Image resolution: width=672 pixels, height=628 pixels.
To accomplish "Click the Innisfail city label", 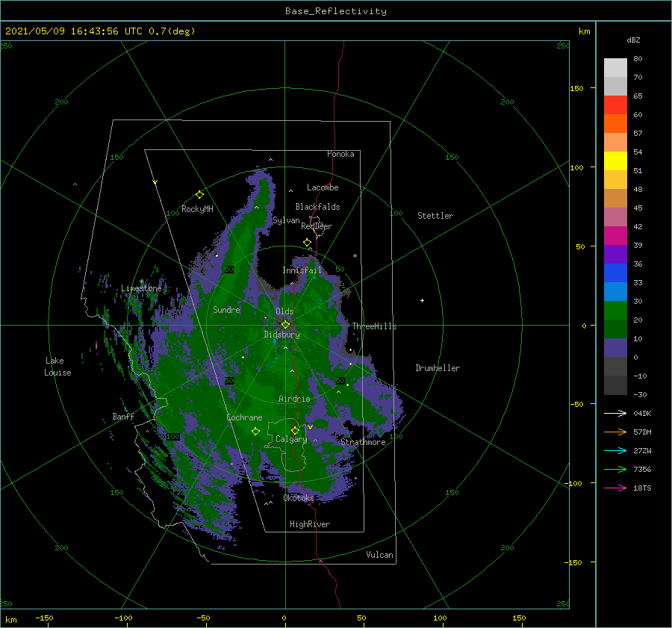I will pos(302,270).
